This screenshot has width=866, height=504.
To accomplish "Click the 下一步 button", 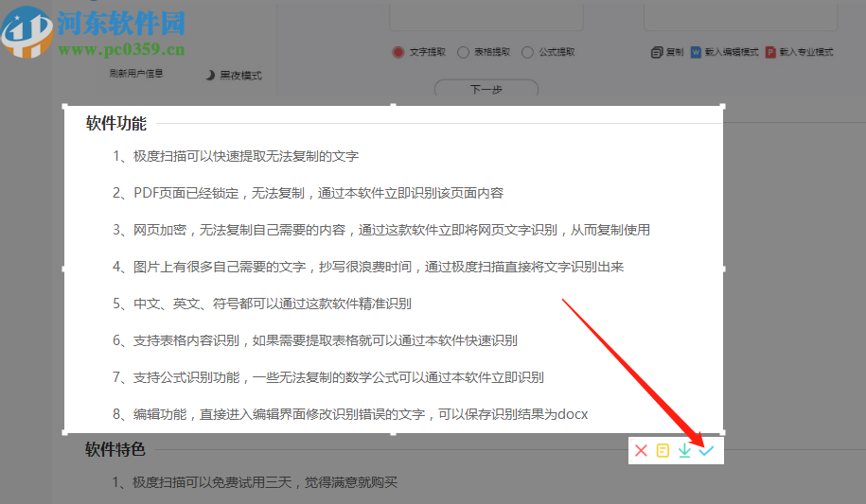I will point(486,88).
